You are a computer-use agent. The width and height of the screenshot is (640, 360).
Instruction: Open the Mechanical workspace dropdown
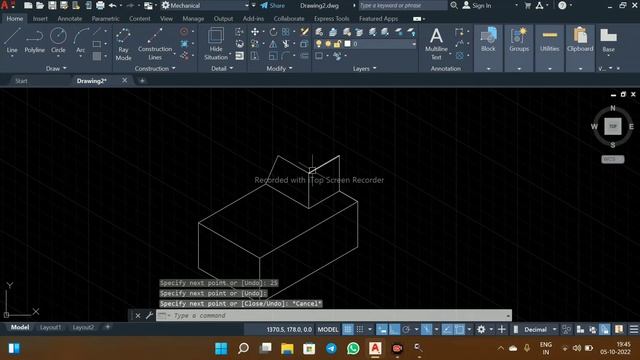(x=205, y=5)
